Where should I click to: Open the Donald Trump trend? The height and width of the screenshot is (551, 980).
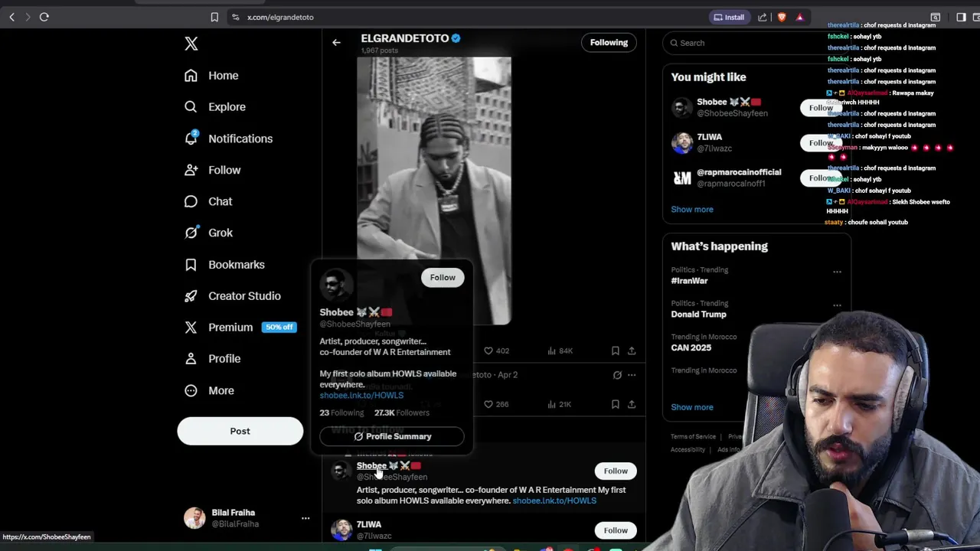(698, 315)
